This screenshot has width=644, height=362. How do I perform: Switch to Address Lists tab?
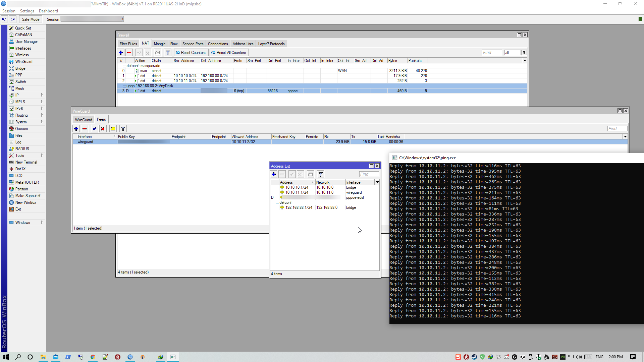243,44
